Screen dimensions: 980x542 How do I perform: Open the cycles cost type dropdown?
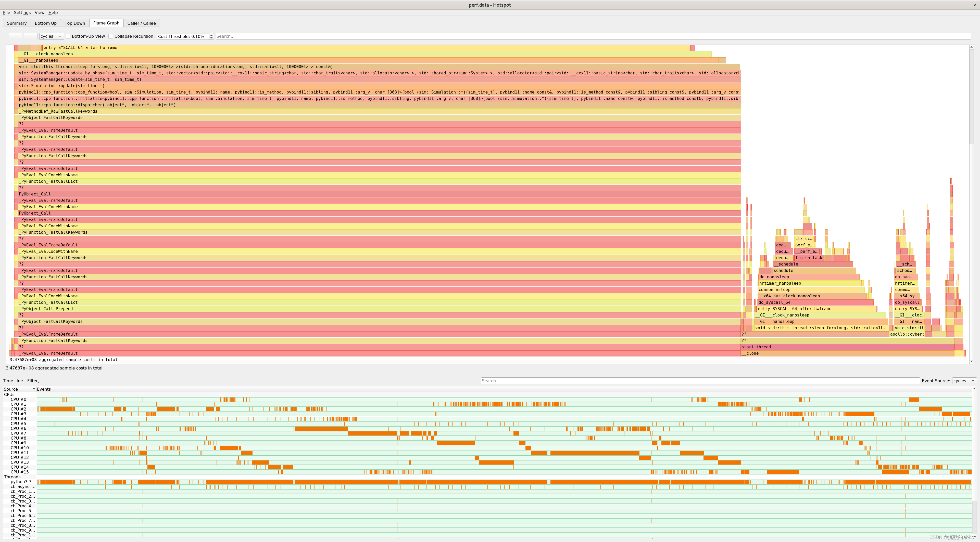[x=51, y=36]
